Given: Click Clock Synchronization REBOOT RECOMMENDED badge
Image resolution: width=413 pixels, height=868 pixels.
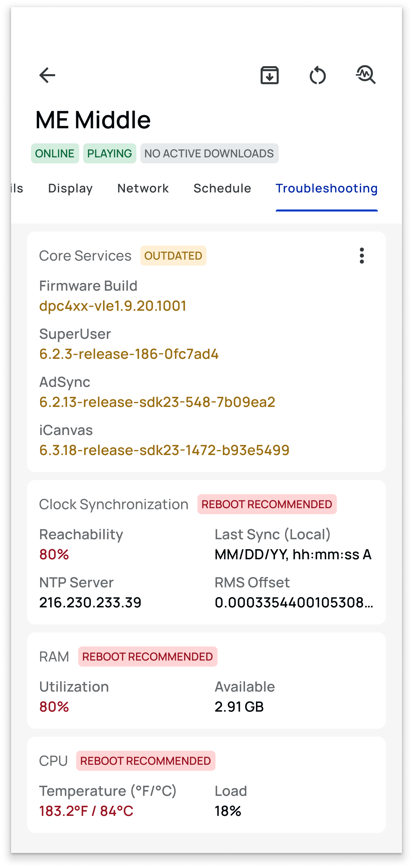Looking at the screenshot, I should click(x=267, y=504).
